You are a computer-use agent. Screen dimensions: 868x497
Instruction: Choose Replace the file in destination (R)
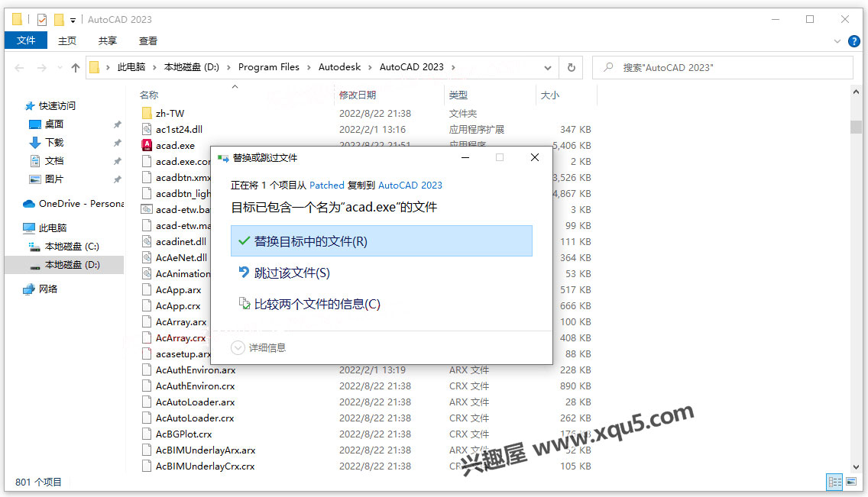(381, 241)
